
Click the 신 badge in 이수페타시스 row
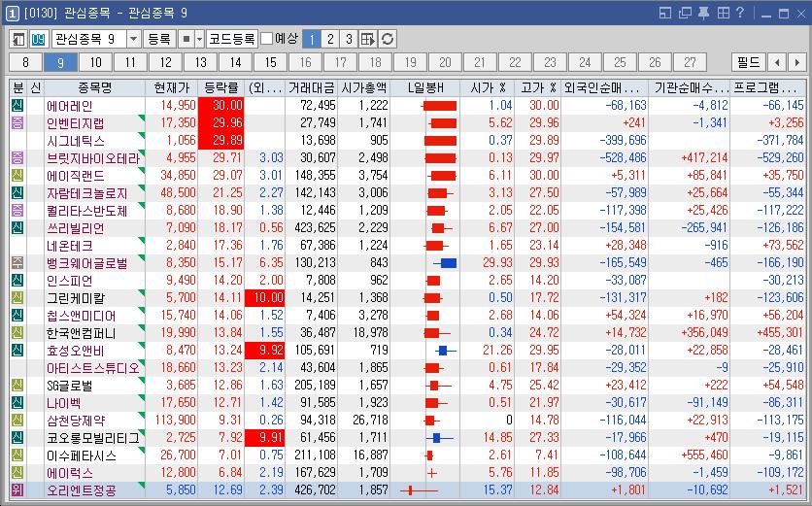pos(17,455)
